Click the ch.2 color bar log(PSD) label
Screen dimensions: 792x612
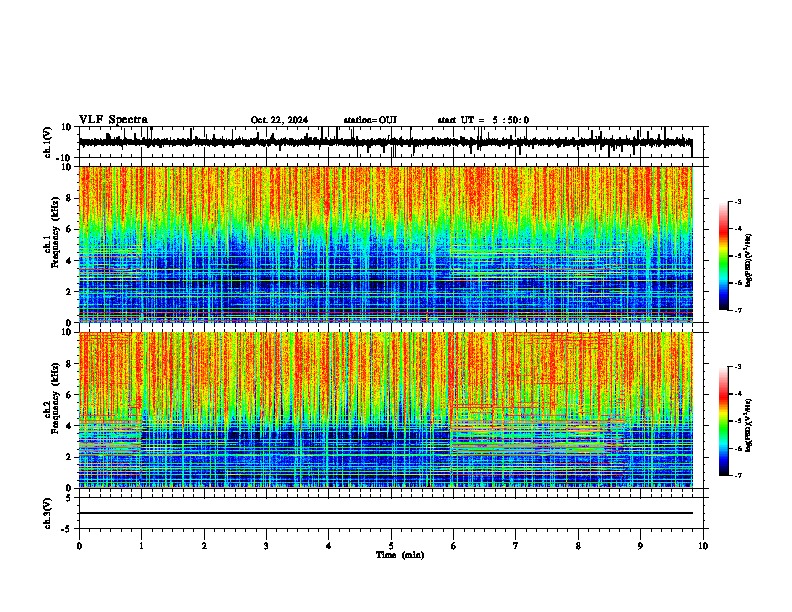coord(748,426)
